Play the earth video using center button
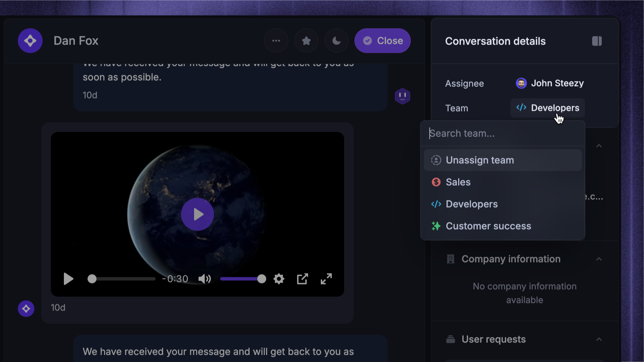644x362 pixels. coord(197,214)
